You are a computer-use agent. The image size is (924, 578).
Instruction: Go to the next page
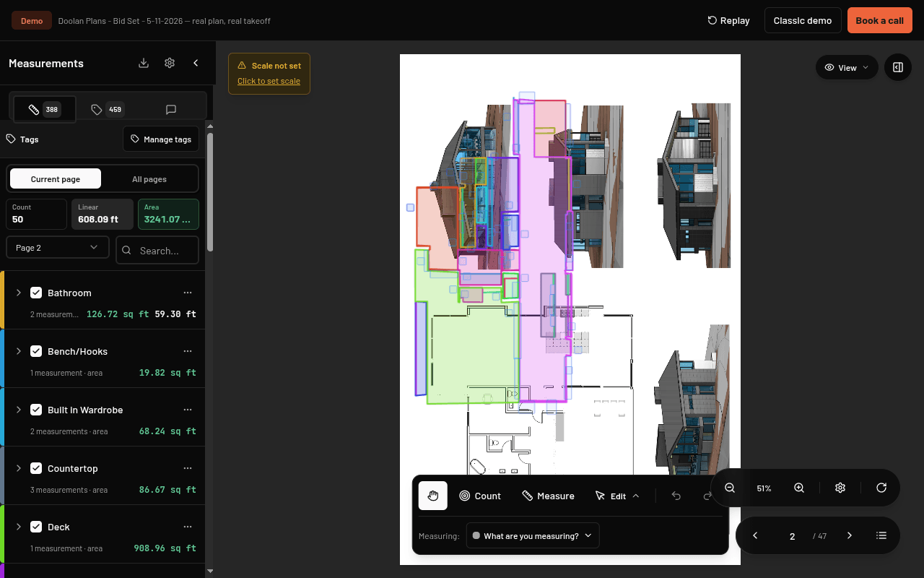850,535
